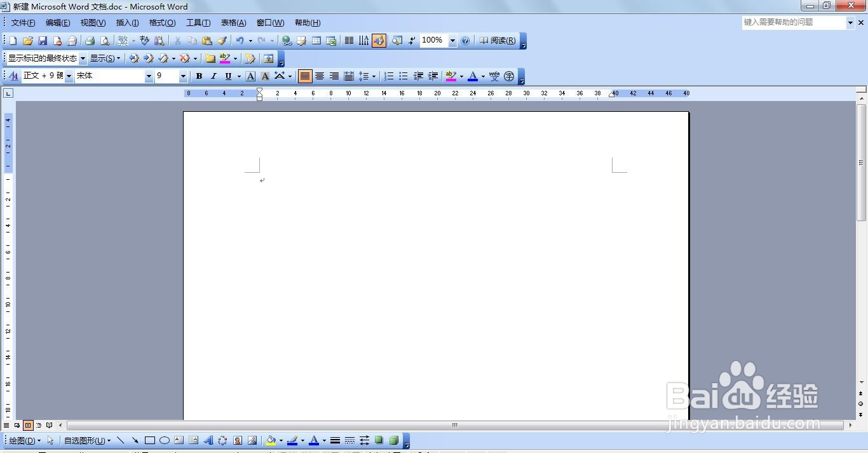Open the font size 9 dropdown
This screenshot has width=868, height=453.
tap(183, 76)
